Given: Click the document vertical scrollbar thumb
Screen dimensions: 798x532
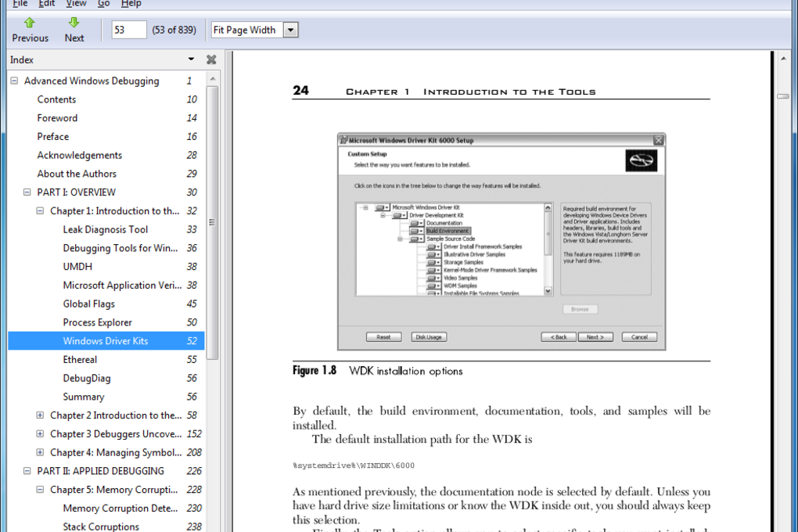Looking at the screenshot, I should pyautogui.click(x=782, y=95).
